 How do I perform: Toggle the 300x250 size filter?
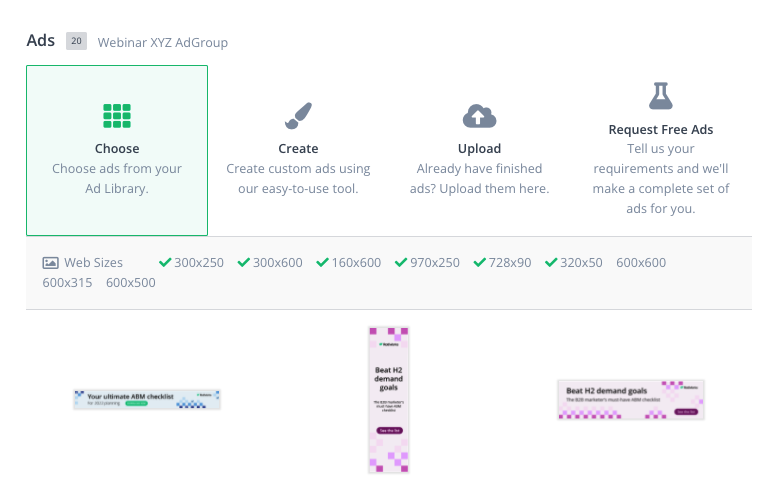191,263
